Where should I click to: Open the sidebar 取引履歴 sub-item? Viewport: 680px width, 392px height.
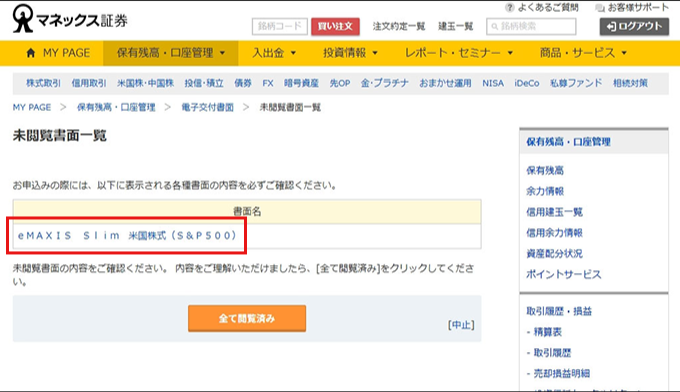click(552, 353)
